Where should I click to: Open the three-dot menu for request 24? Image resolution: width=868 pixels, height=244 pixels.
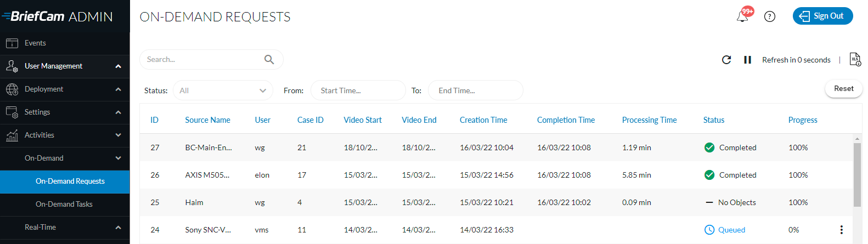pyautogui.click(x=841, y=230)
